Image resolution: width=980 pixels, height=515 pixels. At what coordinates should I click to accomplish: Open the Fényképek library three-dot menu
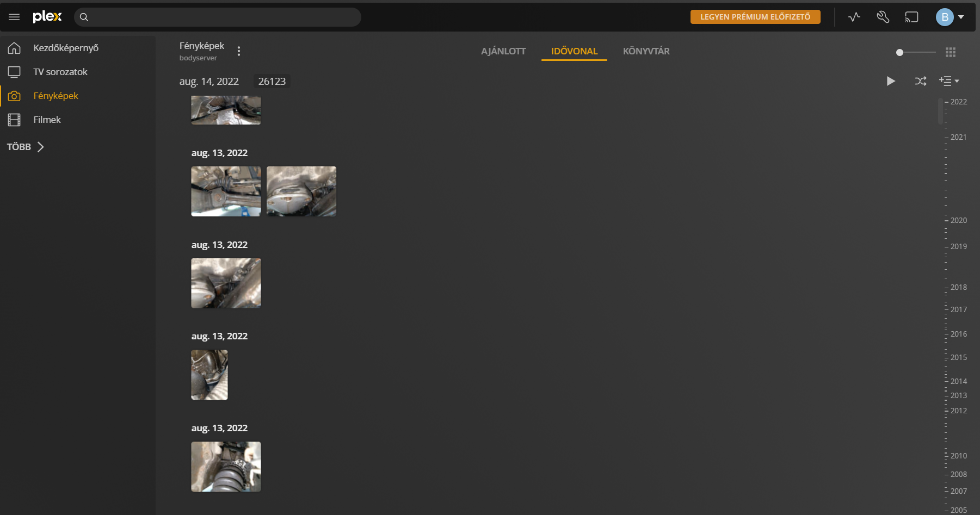click(x=239, y=51)
